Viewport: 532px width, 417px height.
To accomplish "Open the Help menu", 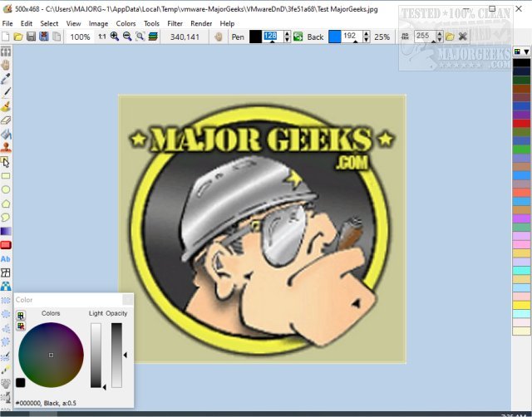I will click(x=227, y=23).
